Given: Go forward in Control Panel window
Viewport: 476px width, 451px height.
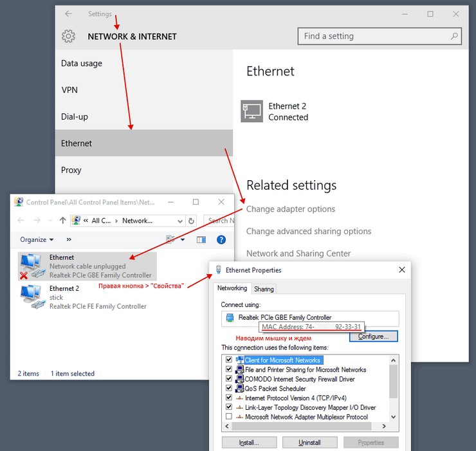Looking at the screenshot, I should 37,220.
